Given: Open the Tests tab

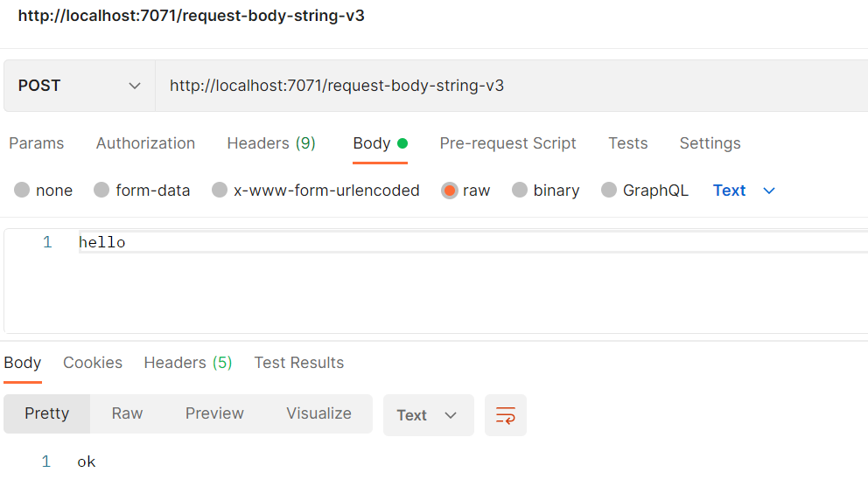Looking at the screenshot, I should tap(628, 143).
